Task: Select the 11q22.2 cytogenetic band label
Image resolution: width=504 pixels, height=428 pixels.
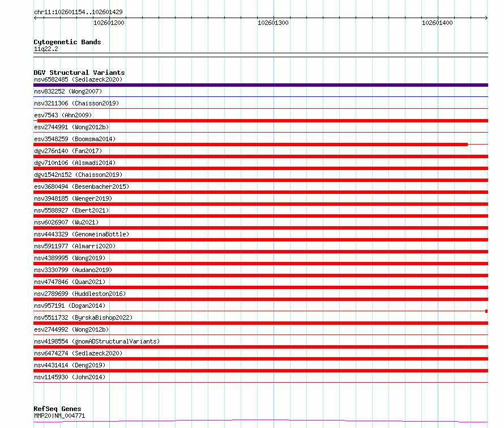Action: [46, 49]
